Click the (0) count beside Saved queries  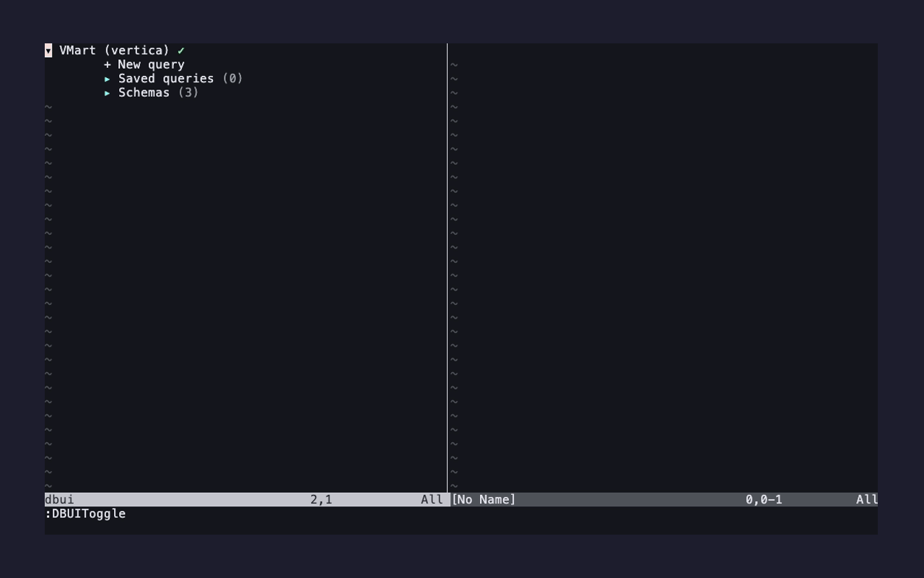click(232, 79)
